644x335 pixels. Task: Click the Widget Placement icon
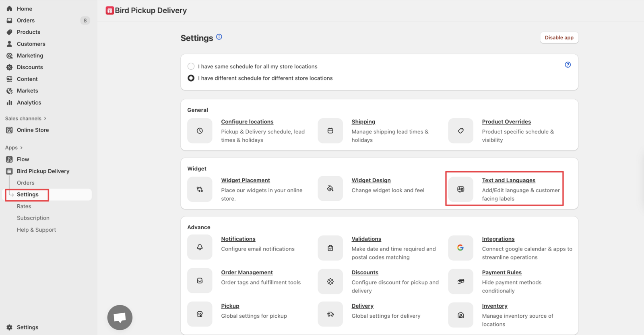[x=200, y=189]
